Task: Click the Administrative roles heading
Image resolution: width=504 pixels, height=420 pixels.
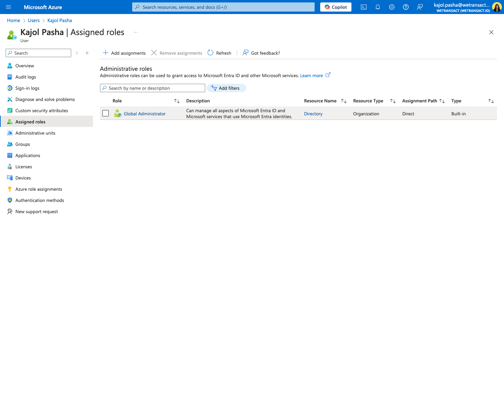Action: [x=126, y=69]
